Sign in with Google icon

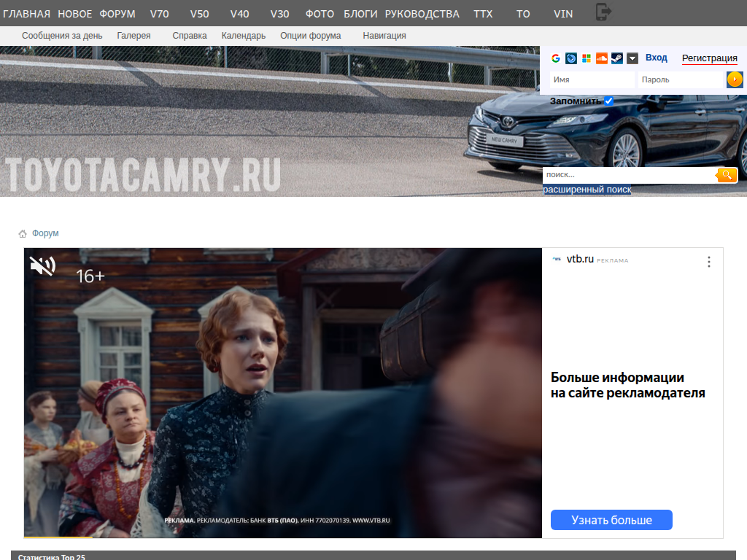(x=556, y=58)
